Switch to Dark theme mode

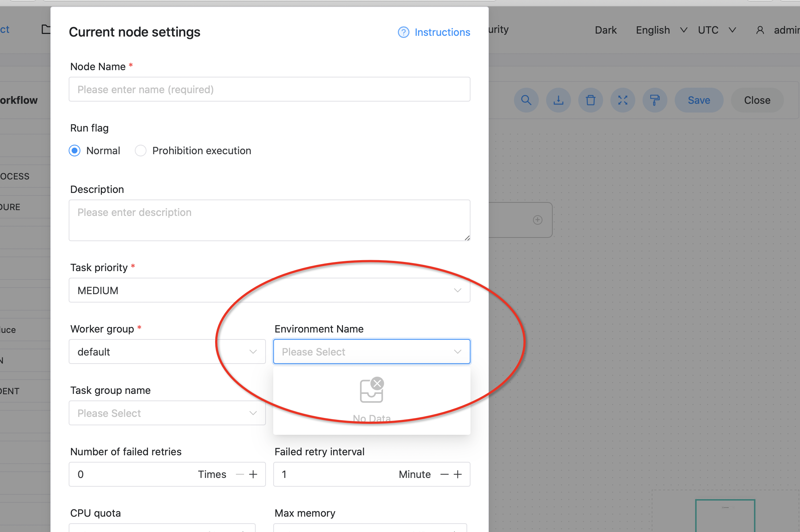(605, 30)
